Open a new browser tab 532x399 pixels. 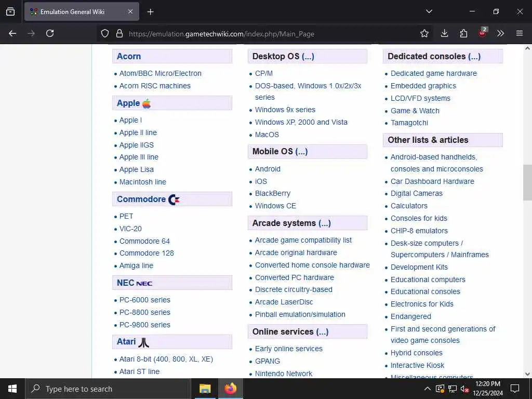point(150,12)
